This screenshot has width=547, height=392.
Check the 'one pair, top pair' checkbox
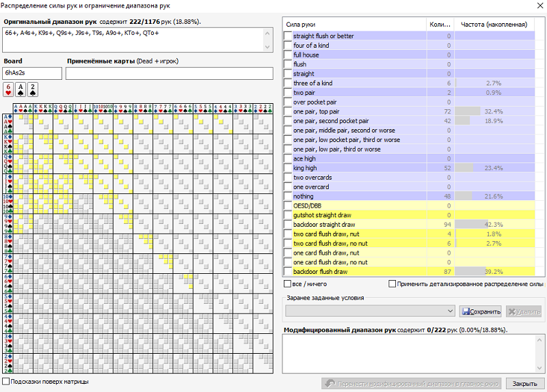tap(288, 111)
